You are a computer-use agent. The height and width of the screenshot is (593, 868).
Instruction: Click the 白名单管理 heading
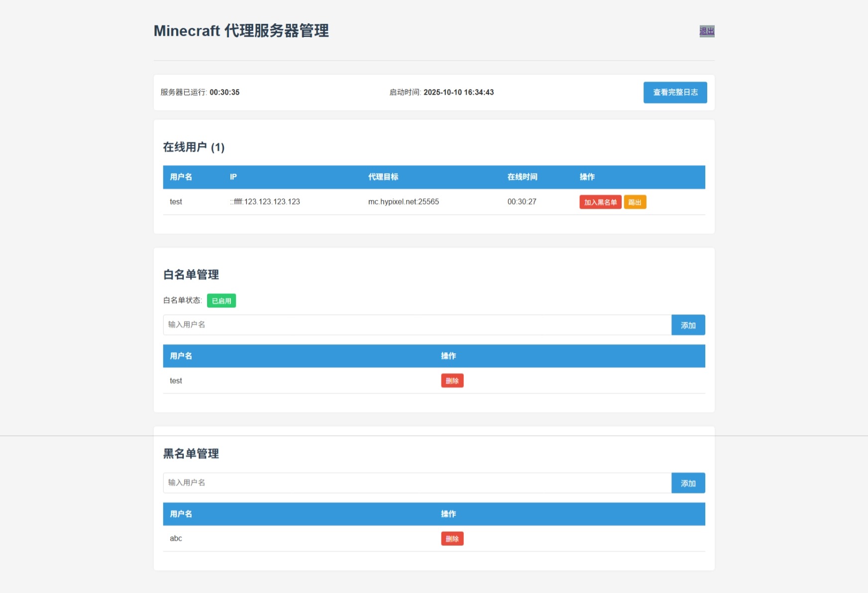click(x=191, y=275)
